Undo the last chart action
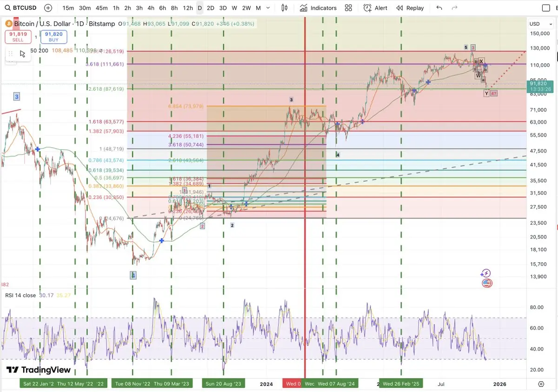 pos(439,8)
